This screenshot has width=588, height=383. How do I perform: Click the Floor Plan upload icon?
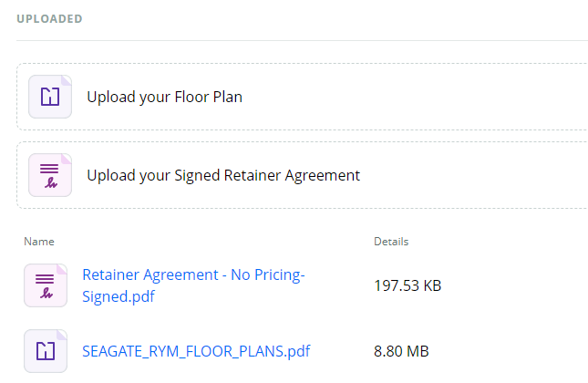pos(50,97)
